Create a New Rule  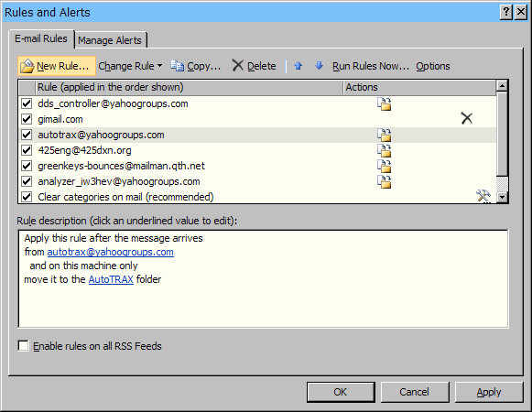pos(57,66)
